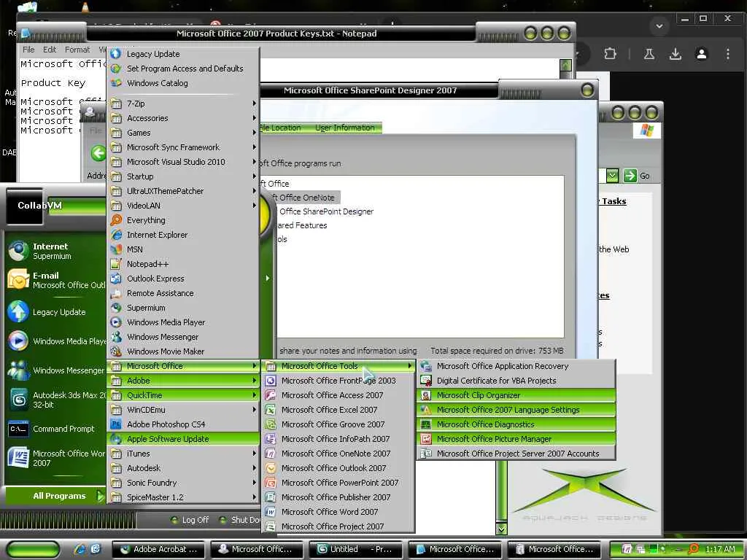
Task: Click the Log Off button
Action: click(190, 520)
